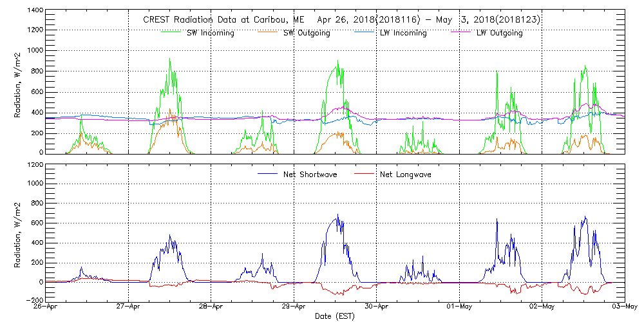Click the 26-Apr date tick label

coord(47,307)
